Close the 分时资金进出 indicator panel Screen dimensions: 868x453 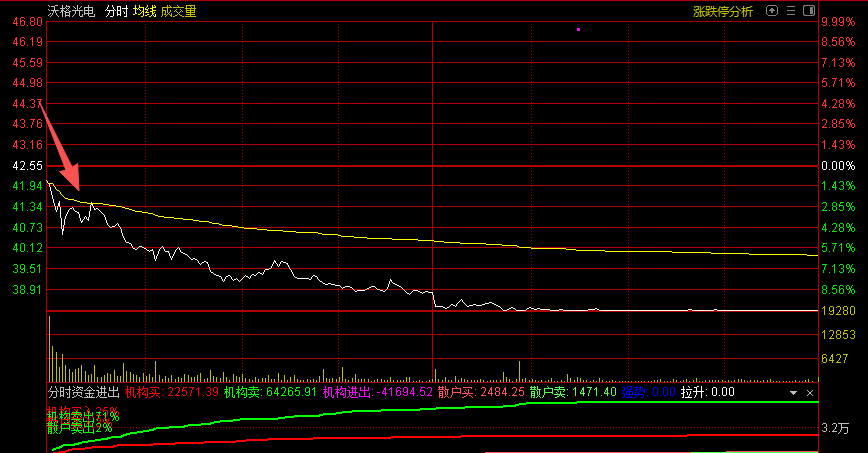coord(810,393)
